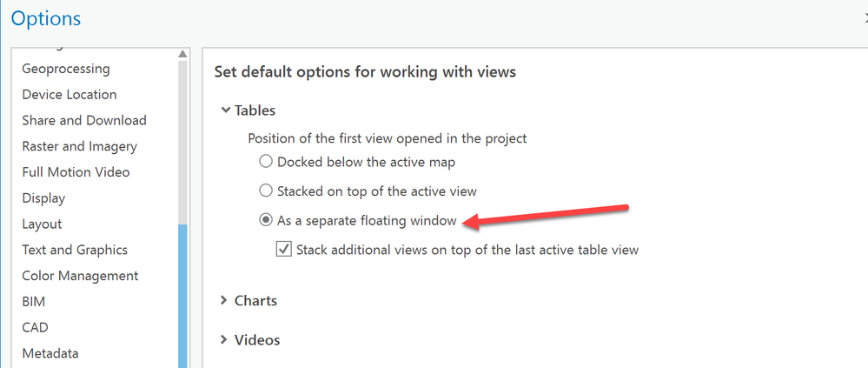Image resolution: width=868 pixels, height=368 pixels.
Task: Uncheck Stack additional views checkbox
Action: click(283, 250)
